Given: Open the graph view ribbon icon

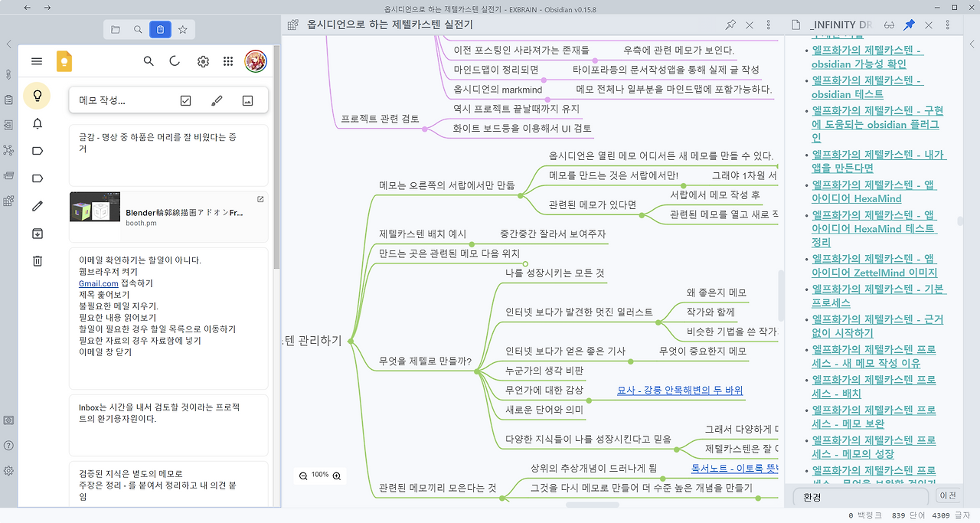Looking at the screenshot, I should point(8,150).
